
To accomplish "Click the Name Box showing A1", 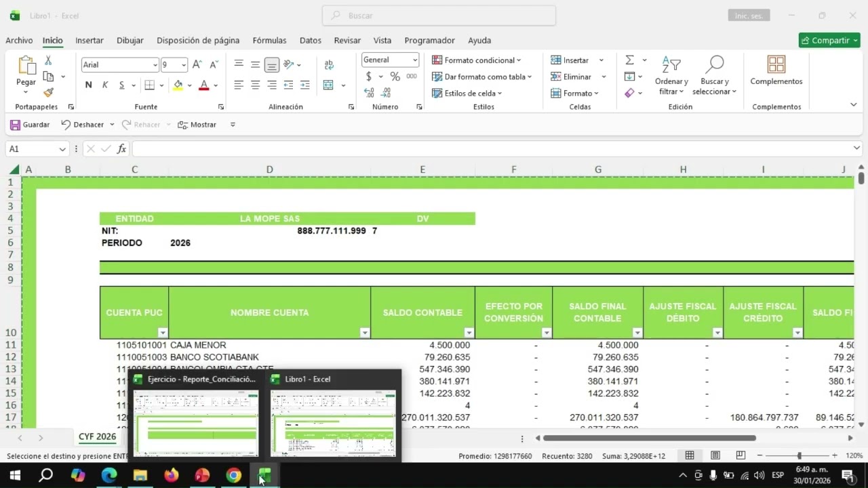I will tap(37, 148).
